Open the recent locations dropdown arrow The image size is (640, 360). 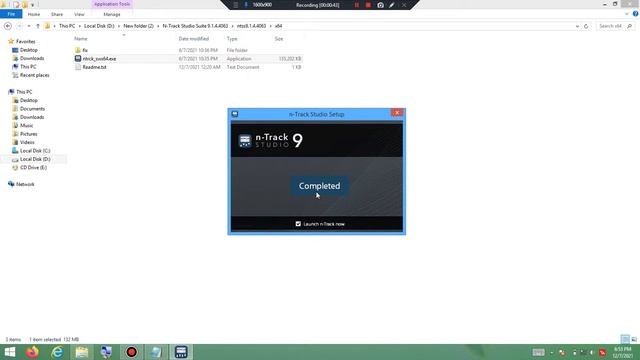(x=29, y=26)
